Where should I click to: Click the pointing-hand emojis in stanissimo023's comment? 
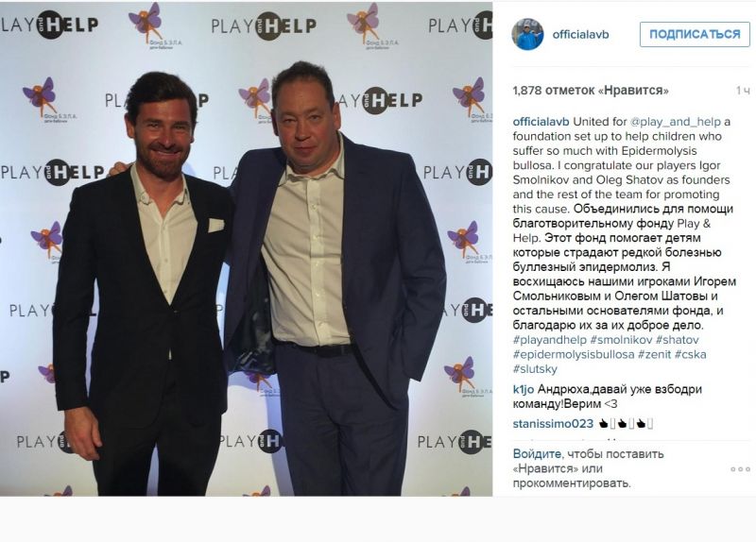[x=626, y=424]
